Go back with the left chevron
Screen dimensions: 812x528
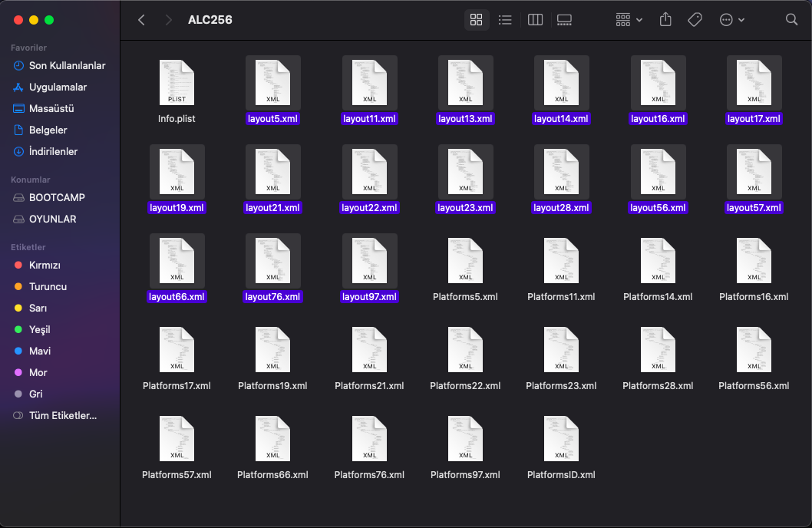tap(141, 20)
